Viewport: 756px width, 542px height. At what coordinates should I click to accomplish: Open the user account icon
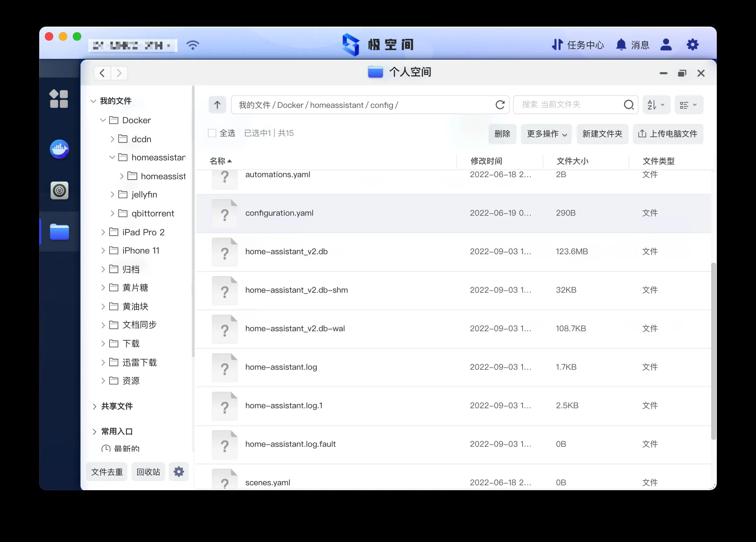tap(666, 45)
